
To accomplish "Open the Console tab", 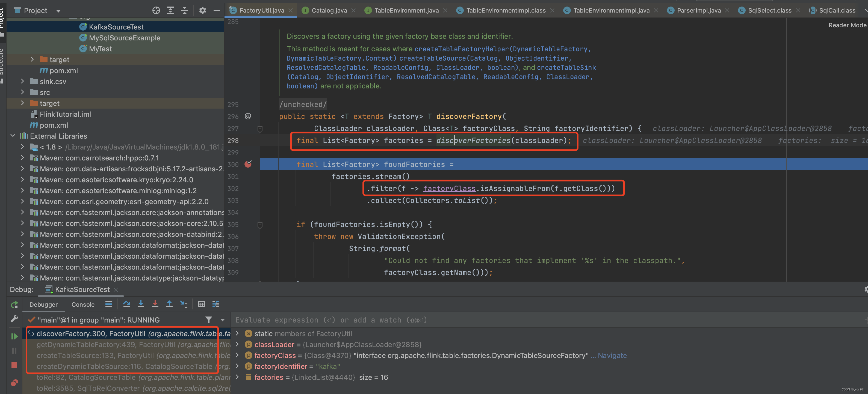I will click(83, 305).
